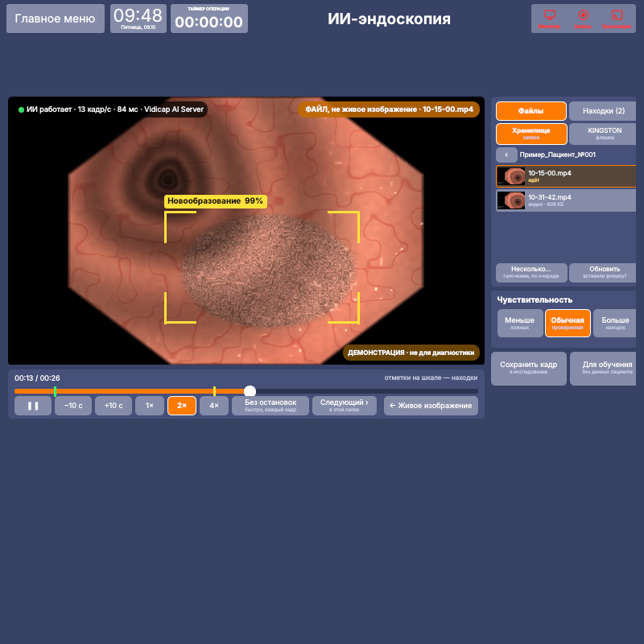The image size is (644, 644).
Task: Save frame Для обучения
Action: tap(603, 369)
